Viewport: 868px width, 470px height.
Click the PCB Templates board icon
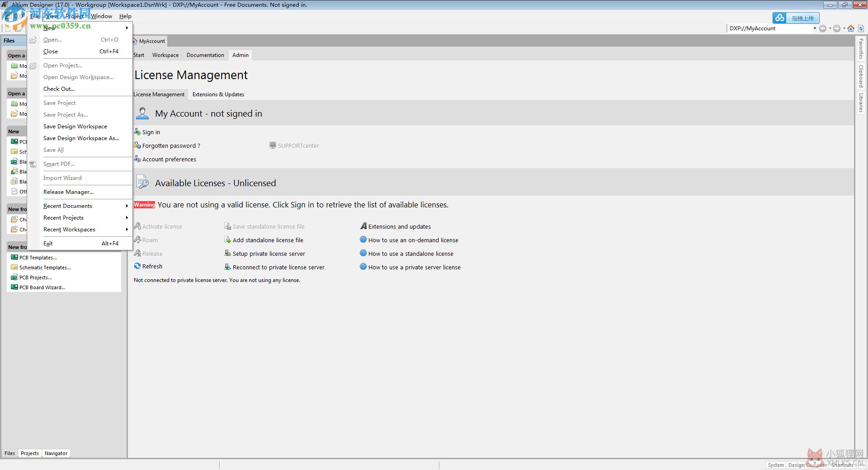[14, 257]
